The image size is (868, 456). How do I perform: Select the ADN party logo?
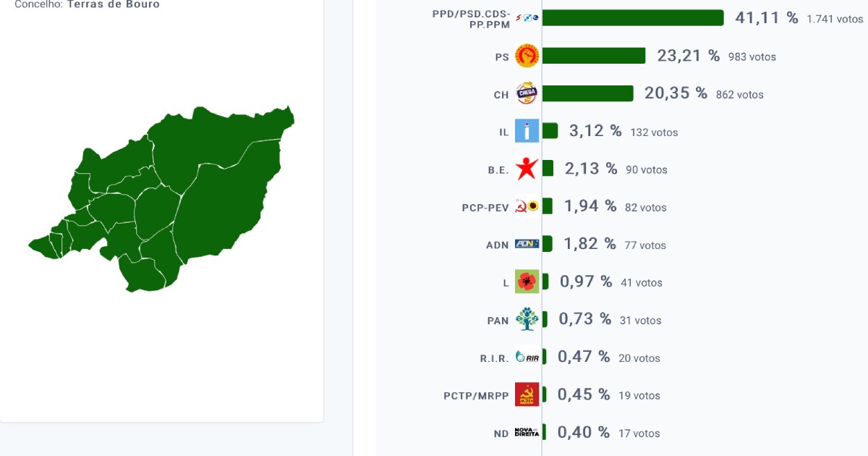point(527,244)
